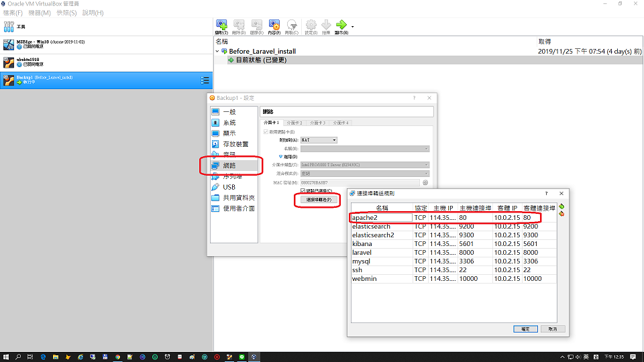
Task: Open the 快照(S) Snapshot menu
Action: click(x=66, y=13)
